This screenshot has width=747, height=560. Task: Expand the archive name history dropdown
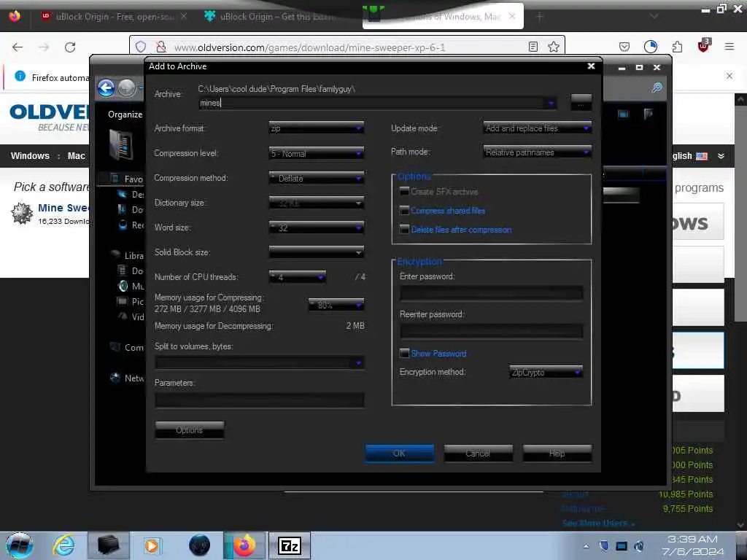[x=551, y=103]
